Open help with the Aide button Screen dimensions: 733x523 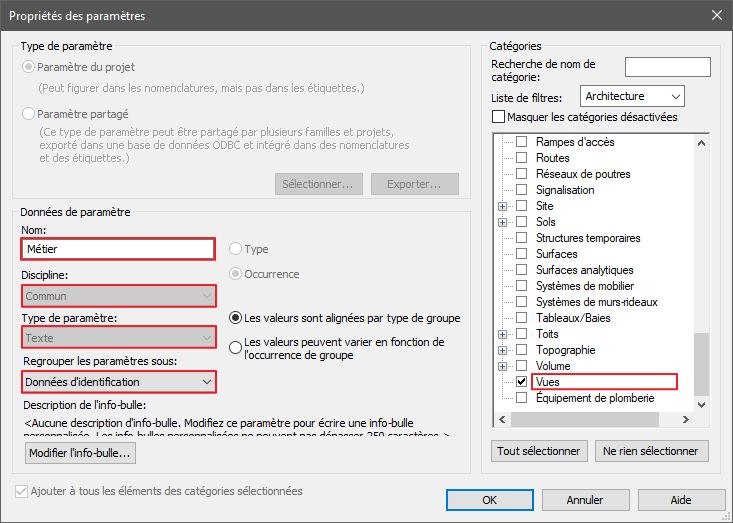click(681, 499)
